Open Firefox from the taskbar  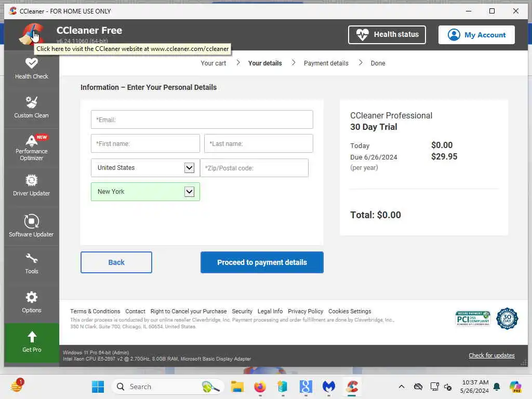(x=260, y=387)
